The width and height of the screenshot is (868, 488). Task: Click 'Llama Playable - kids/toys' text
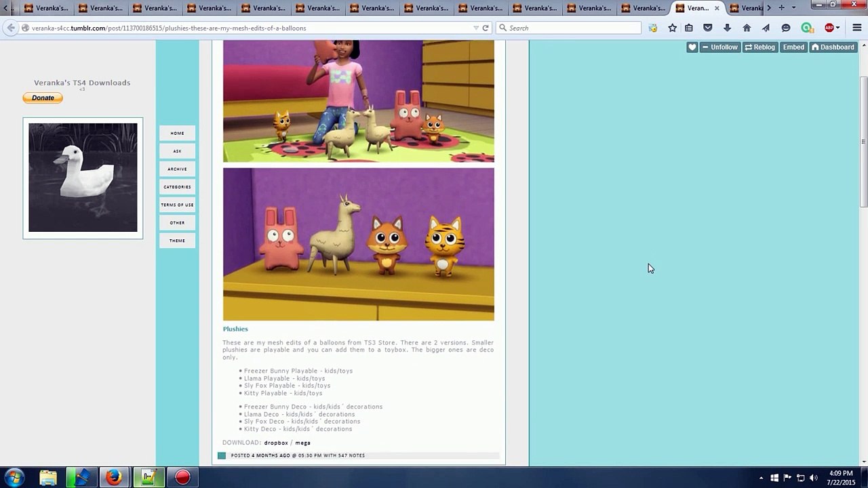tap(284, 378)
